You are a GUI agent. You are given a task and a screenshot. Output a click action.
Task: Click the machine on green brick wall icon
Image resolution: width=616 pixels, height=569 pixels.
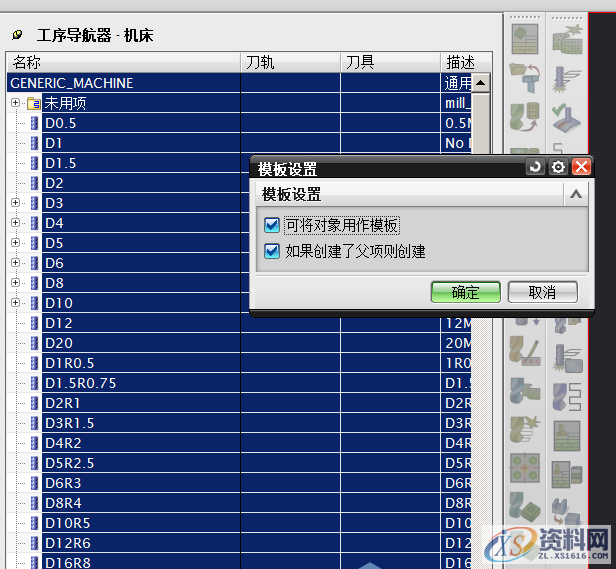pos(566,435)
